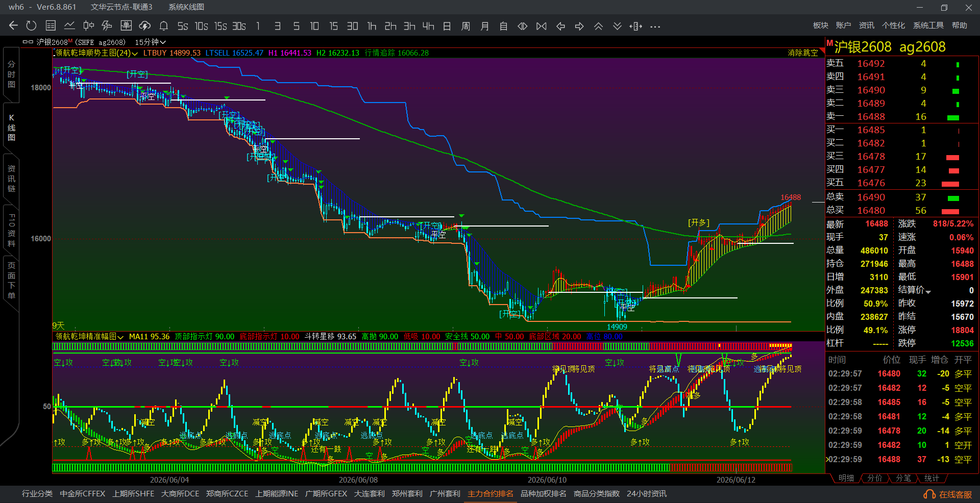Select the K-line candlestick chart icon
The height and width of the screenshot is (503, 980).
click(88, 26)
